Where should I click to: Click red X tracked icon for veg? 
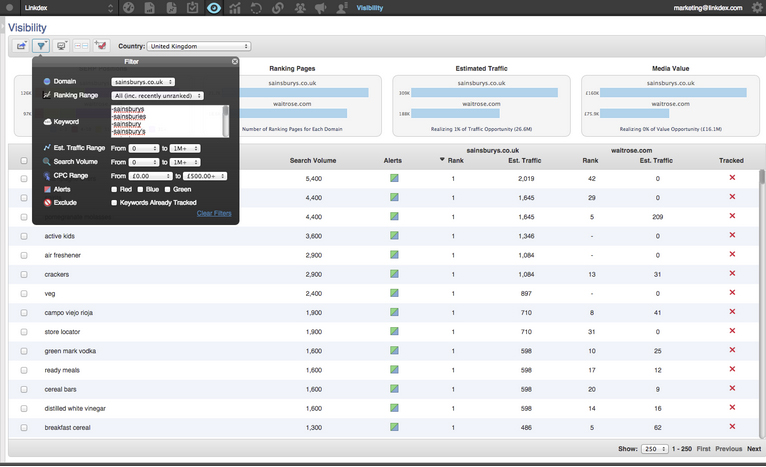pos(732,292)
